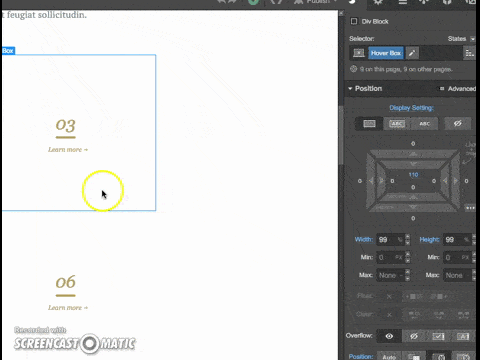Select the inline-block display icon
This screenshot has height=360, width=480.
tap(397, 124)
